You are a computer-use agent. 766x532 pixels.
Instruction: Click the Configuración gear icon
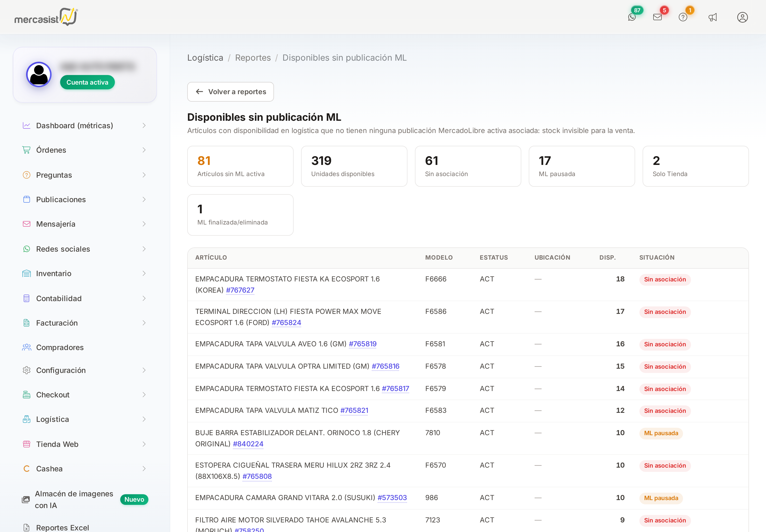(x=26, y=370)
